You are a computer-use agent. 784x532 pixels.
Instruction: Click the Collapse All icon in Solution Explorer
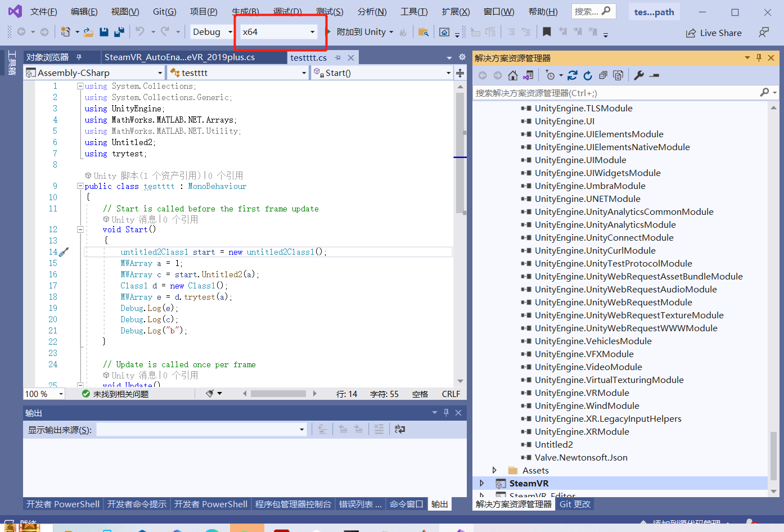[603, 75]
